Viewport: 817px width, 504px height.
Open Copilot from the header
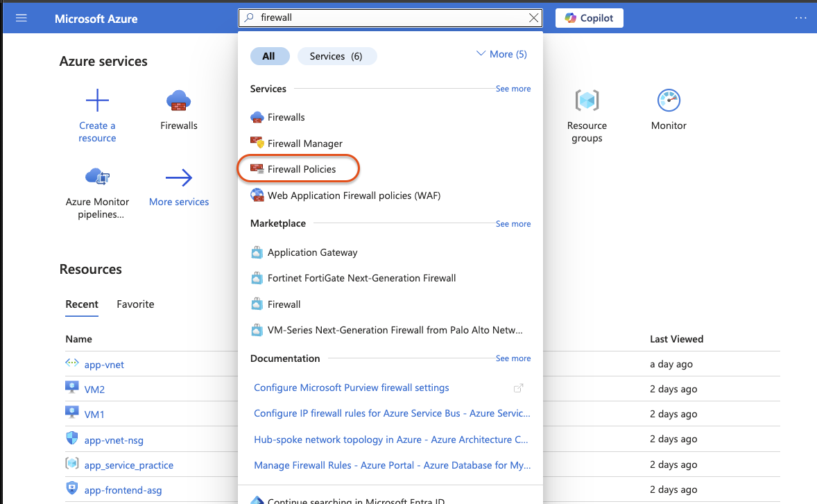pyautogui.click(x=590, y=18)
